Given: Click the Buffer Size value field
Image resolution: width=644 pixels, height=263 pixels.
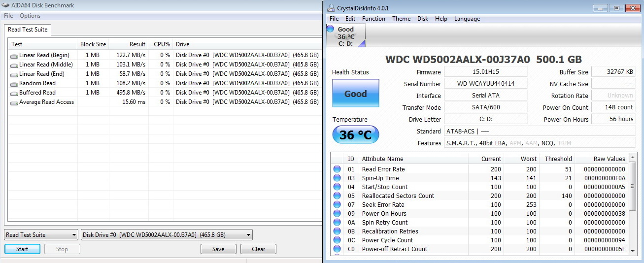Looking at the screenshot, I should [613, 72].
